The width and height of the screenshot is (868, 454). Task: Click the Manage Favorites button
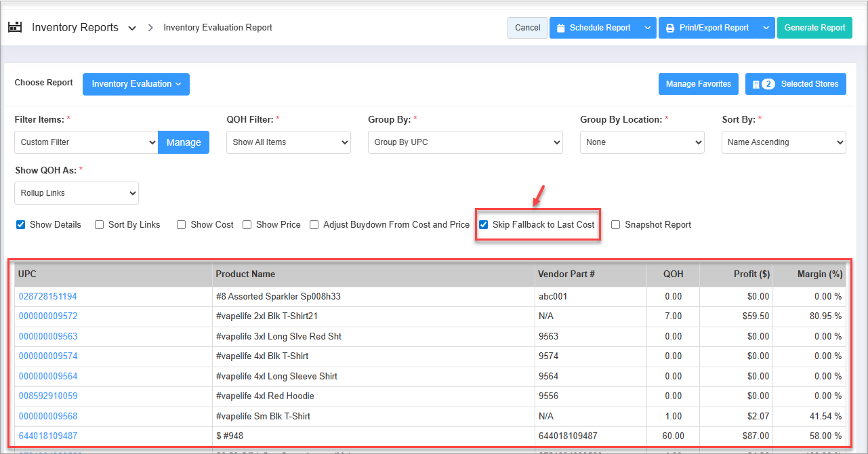pos(698,84)
